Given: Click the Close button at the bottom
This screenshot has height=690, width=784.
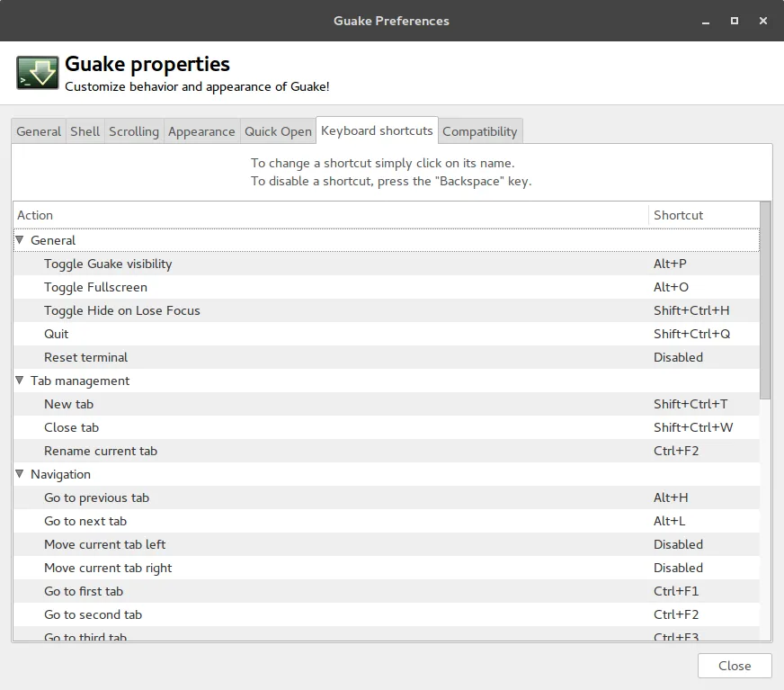Looking at the screenshot, I should (x=735, y=666).
